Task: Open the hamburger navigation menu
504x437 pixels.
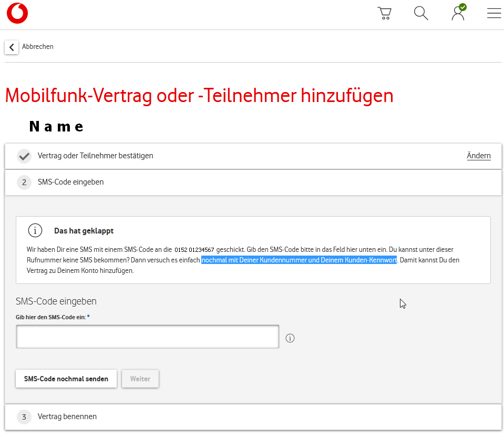Action: [x=493, y=13]
